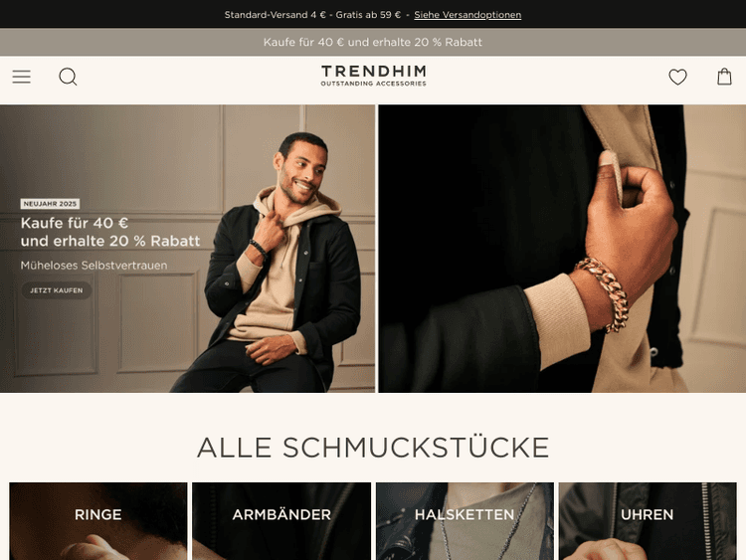
Task: Click the gold chain bracelet hero image
Action: (562, 249)
